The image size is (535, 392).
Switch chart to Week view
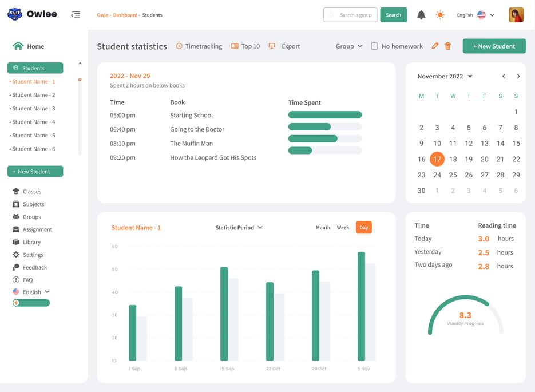tap(343, 228)
